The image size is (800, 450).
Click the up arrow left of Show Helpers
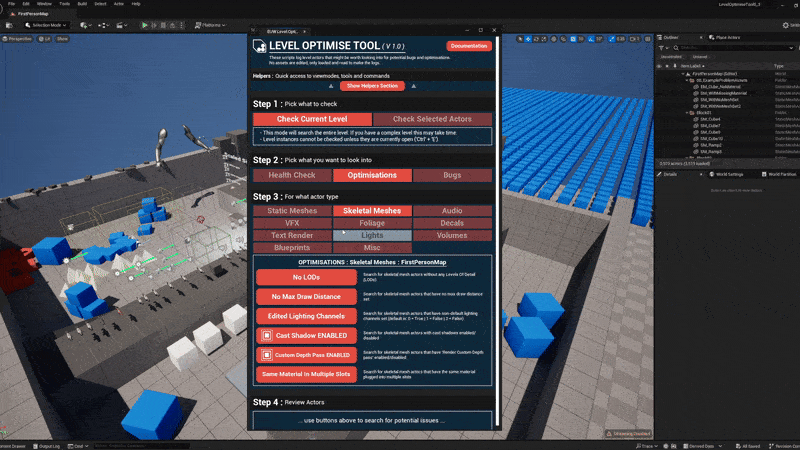[x=331, y=86]
